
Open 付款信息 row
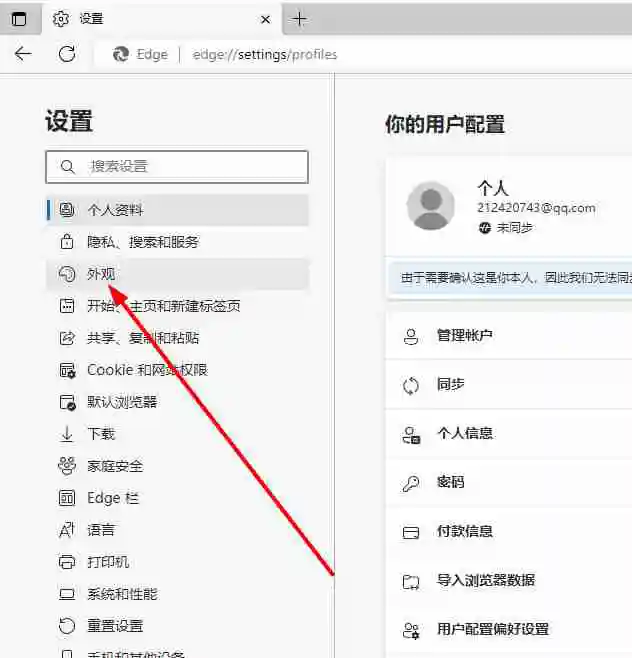(x=509, y=532)
